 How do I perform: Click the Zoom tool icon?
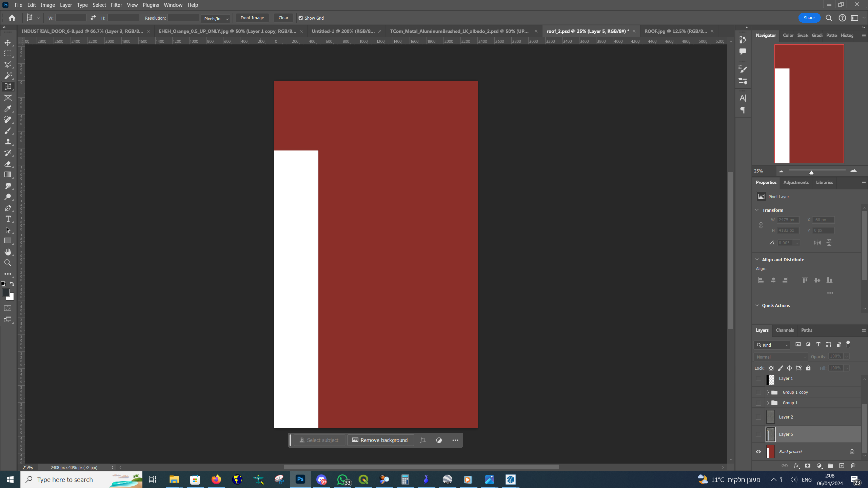point(8,263)
